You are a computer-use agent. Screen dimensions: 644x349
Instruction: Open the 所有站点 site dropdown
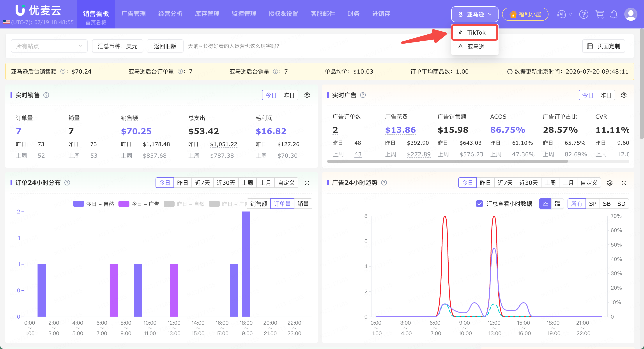click(49, 46)
